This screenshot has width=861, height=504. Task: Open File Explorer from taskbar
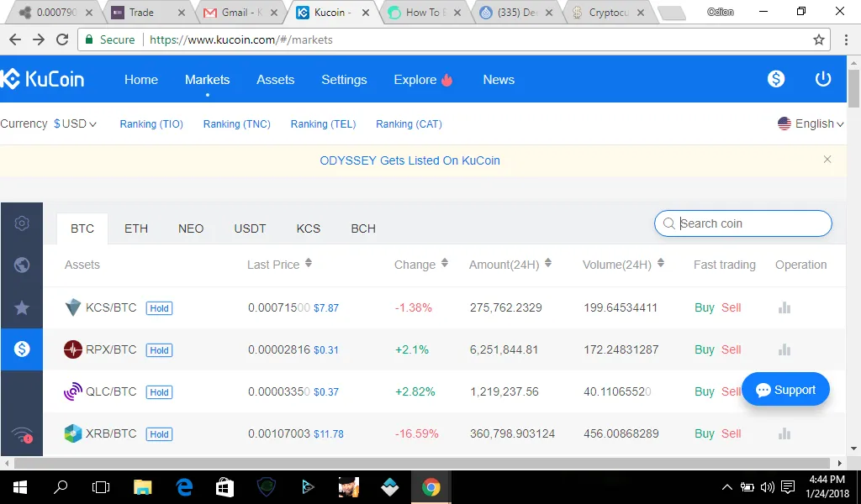(143, 487)
